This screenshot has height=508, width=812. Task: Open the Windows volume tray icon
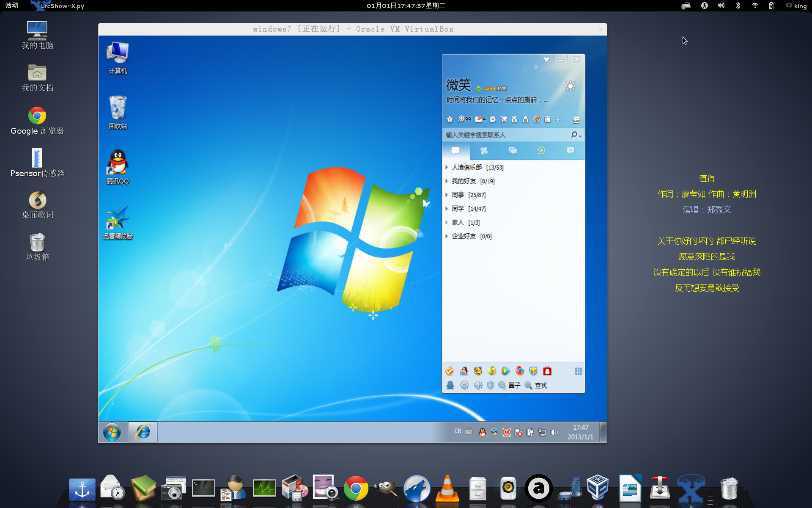pyautogui.click(x=554, y=432)
